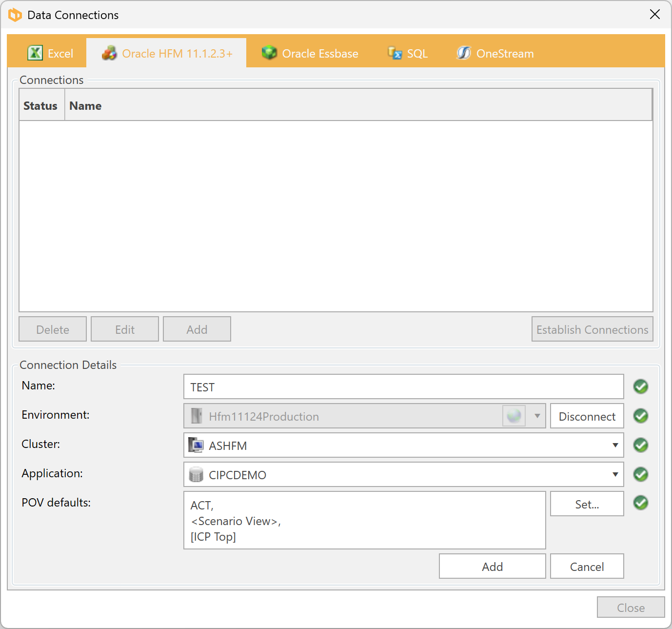Viewport: 672px width, 629px height.
Task: Click the 'POV defaults:' label
Action: point(56,503)
